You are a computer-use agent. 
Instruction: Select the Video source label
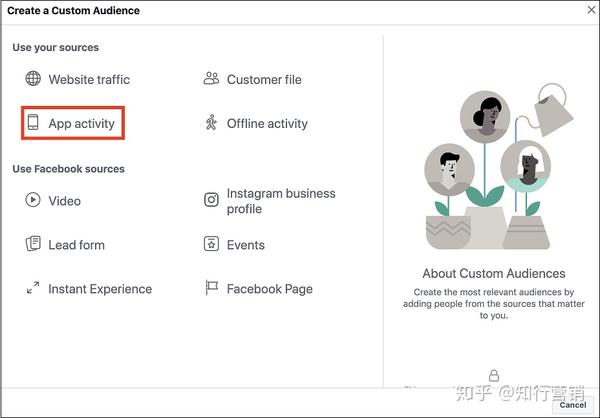[64, 201]
